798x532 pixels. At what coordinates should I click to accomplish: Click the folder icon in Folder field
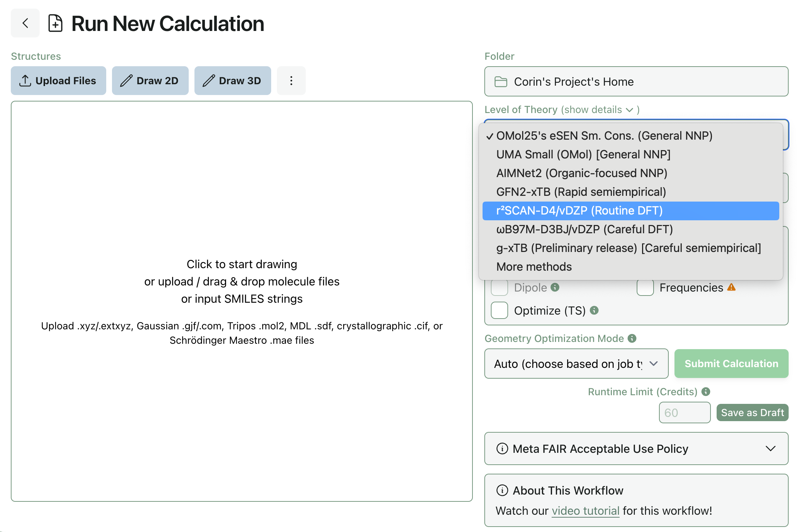[x=501, y=82]
